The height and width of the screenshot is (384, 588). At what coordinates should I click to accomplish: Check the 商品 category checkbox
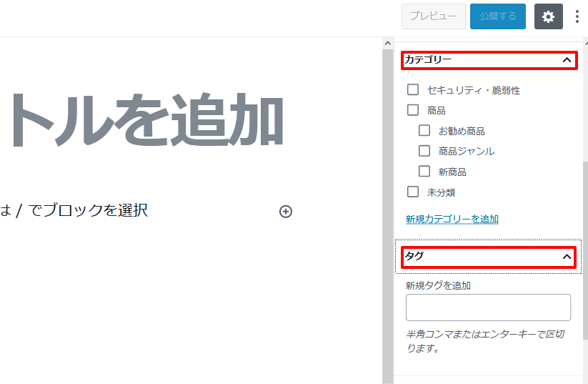coord(413,110)
